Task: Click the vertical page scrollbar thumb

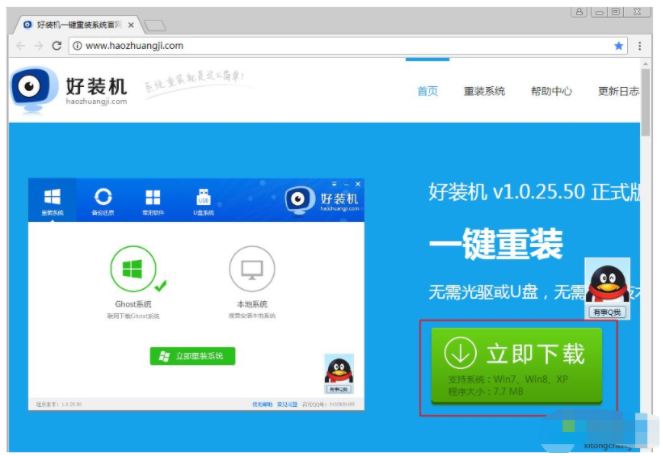Action: pyautogui.click(x=645, y=102)
